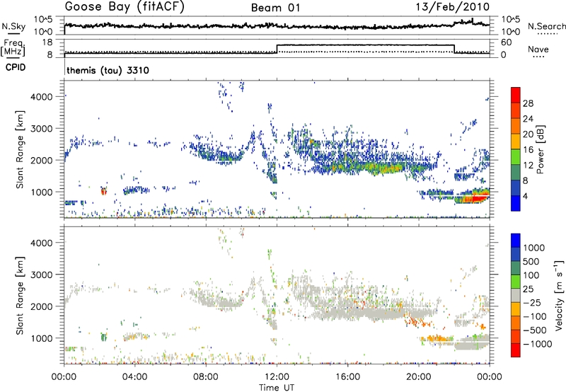Click the gray segment of Velocity colorbar
Viewport: 566px width, 392px height.
(x=516, y=295)
